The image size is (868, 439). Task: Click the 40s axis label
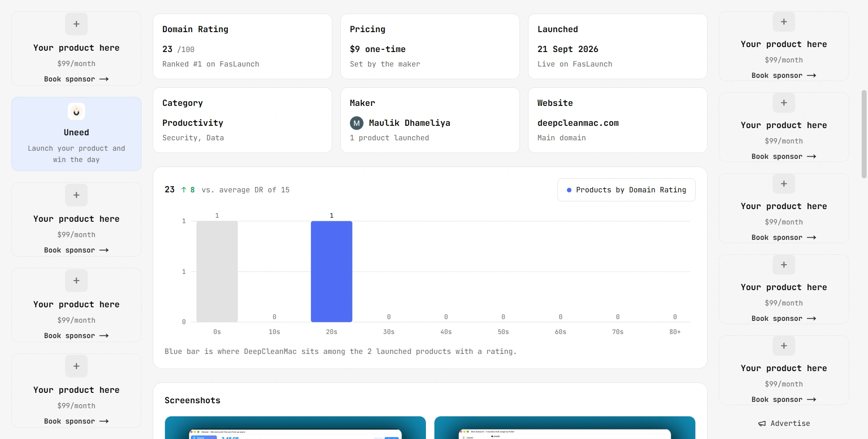point(446,332)
